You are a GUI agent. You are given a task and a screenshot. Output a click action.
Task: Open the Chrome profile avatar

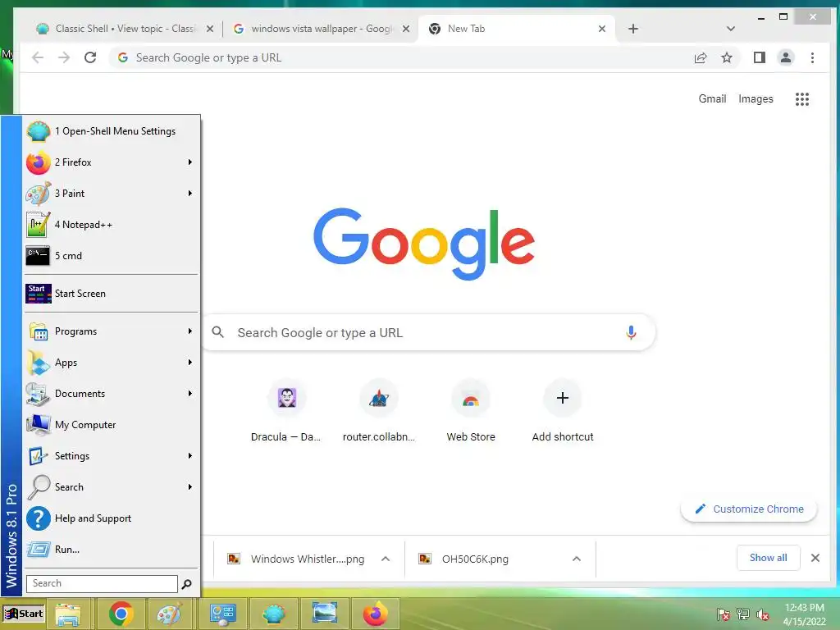(786, 58)
